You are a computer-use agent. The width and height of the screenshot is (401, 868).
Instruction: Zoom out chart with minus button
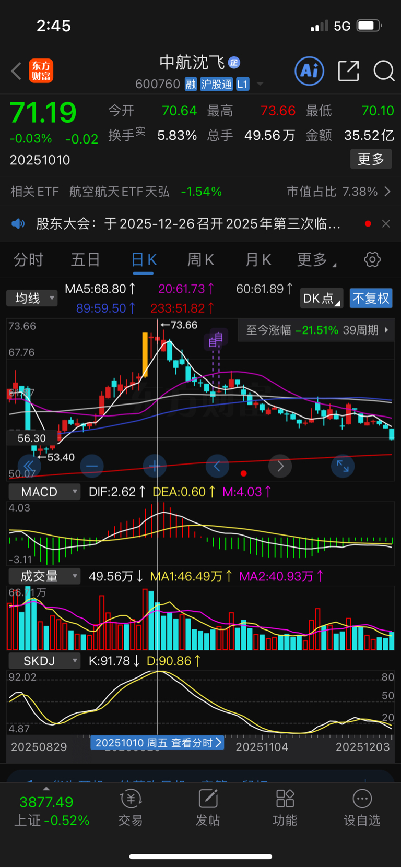pyautogui.click(x=92, y=466)
